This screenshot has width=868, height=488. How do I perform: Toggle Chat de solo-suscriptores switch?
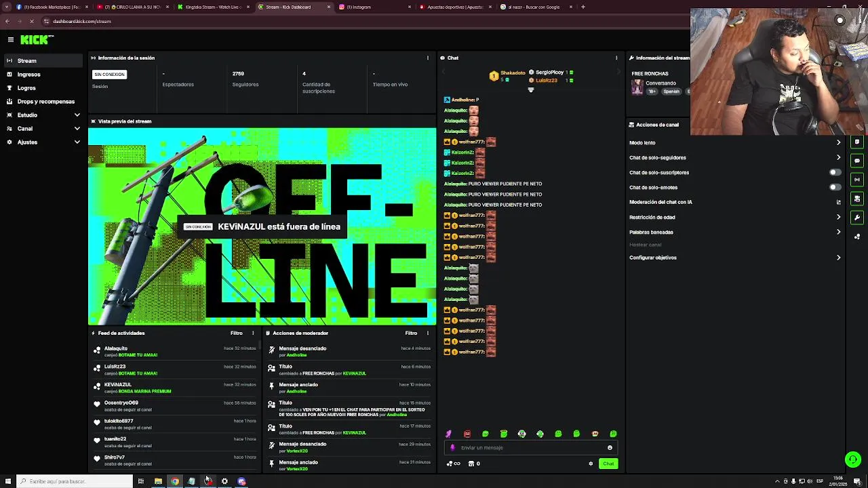point(835,173)
